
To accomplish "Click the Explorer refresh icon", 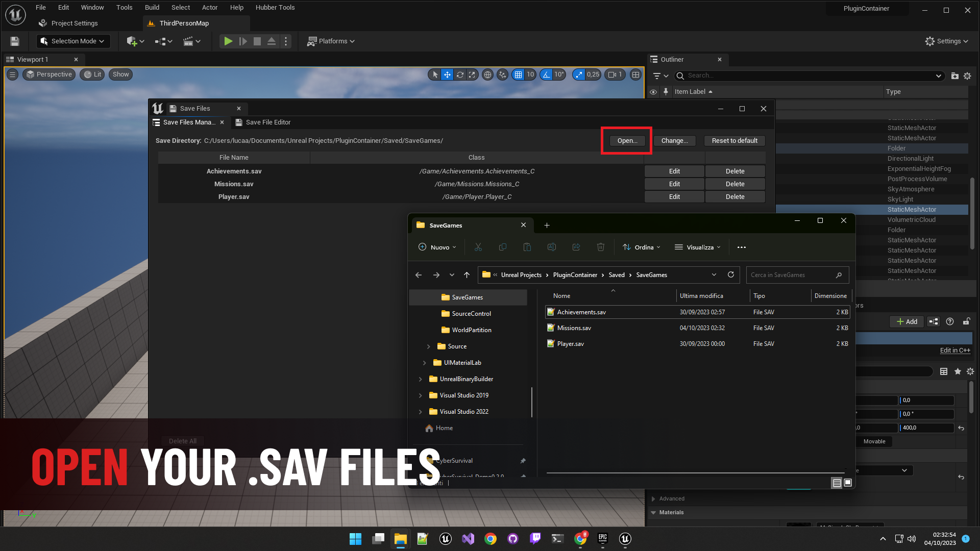I will (731, 274).
